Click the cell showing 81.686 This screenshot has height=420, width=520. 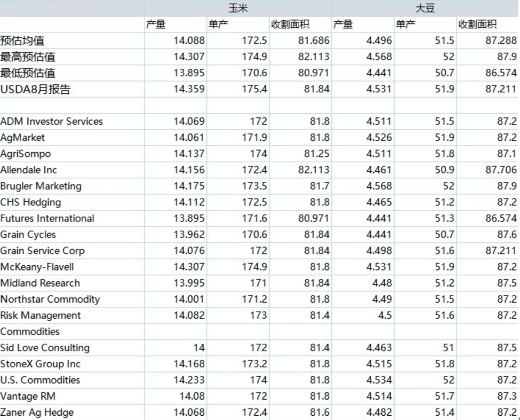(x=314, y=41)
